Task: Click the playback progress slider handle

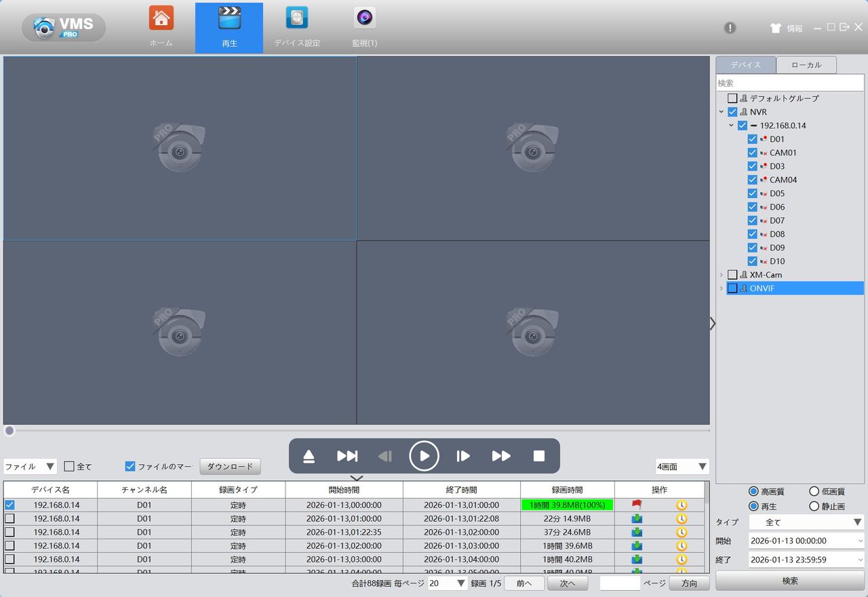Action: coord(9,431)
